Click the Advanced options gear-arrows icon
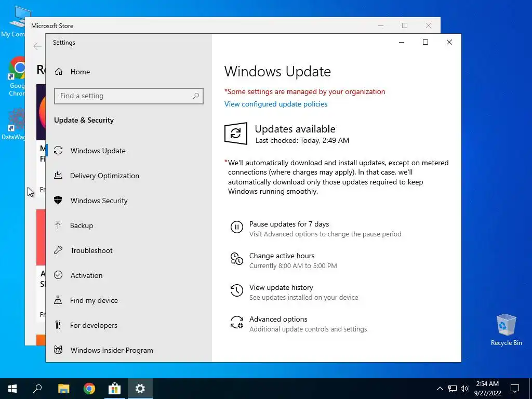532x399 pixels. 237,322
